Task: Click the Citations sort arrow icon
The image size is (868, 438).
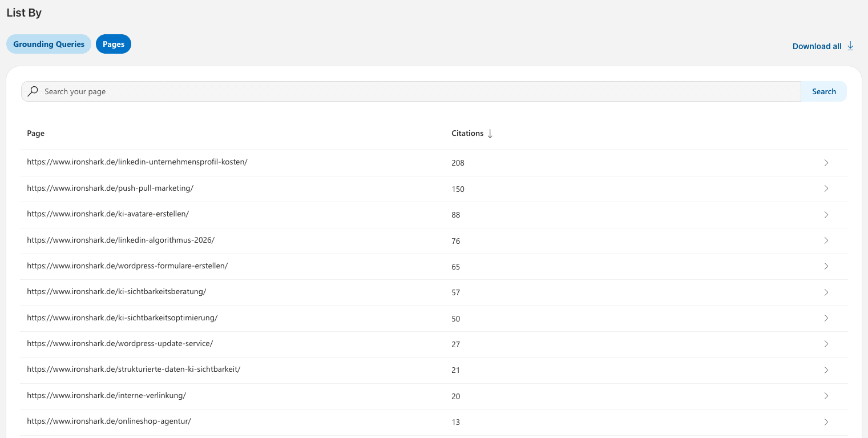Action: tap(490, 134)
